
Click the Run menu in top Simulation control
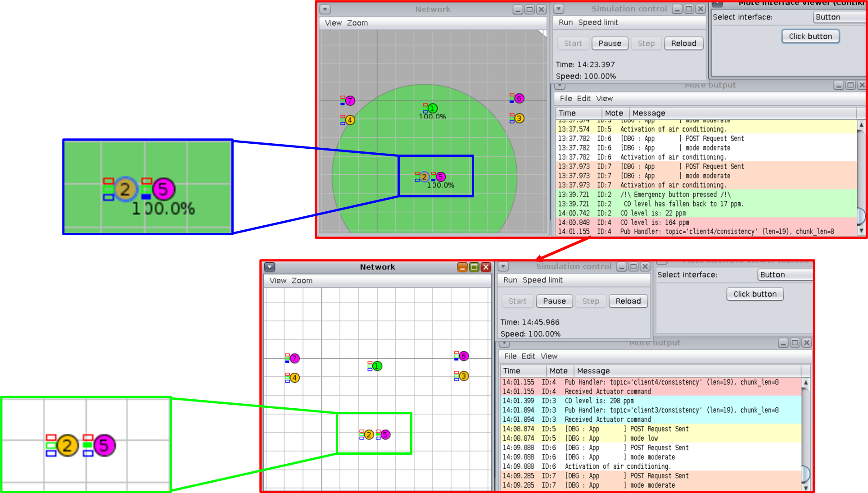(566, 22)
